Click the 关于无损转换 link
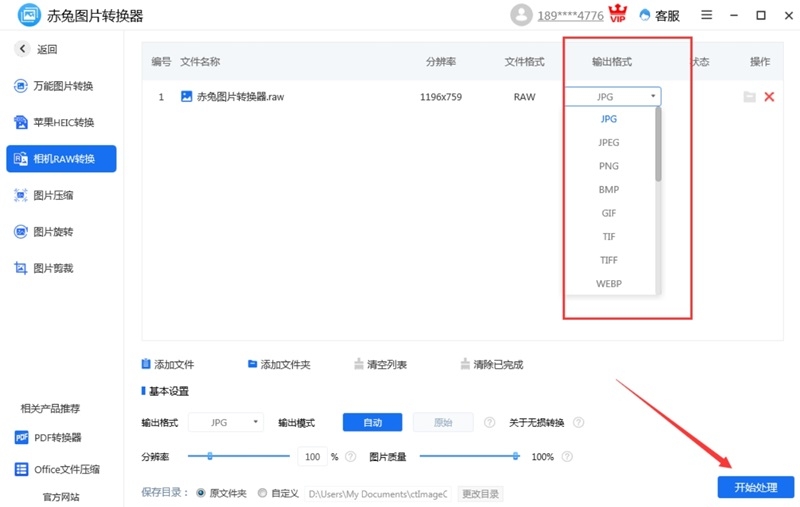This screenshot has height=507, width=800. tap(537, 422)
